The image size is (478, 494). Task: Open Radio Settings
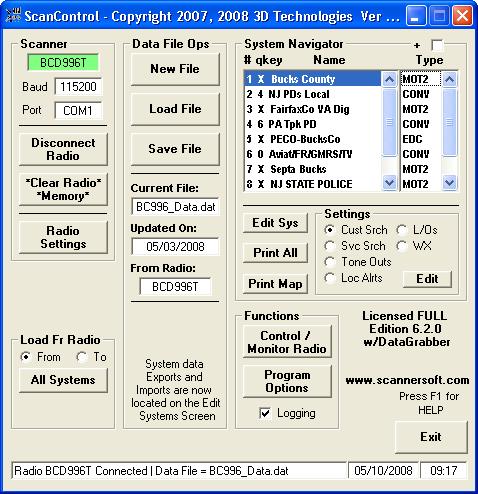tap(63, 237)
